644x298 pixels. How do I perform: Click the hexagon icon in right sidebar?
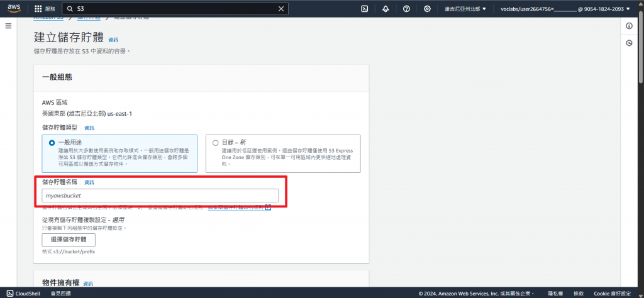pos(629,43)
